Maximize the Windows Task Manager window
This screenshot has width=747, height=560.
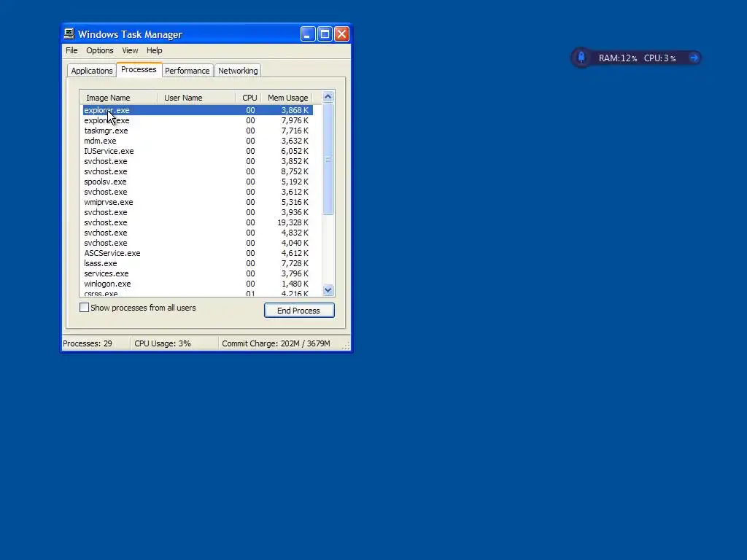[x=325, y=34]
